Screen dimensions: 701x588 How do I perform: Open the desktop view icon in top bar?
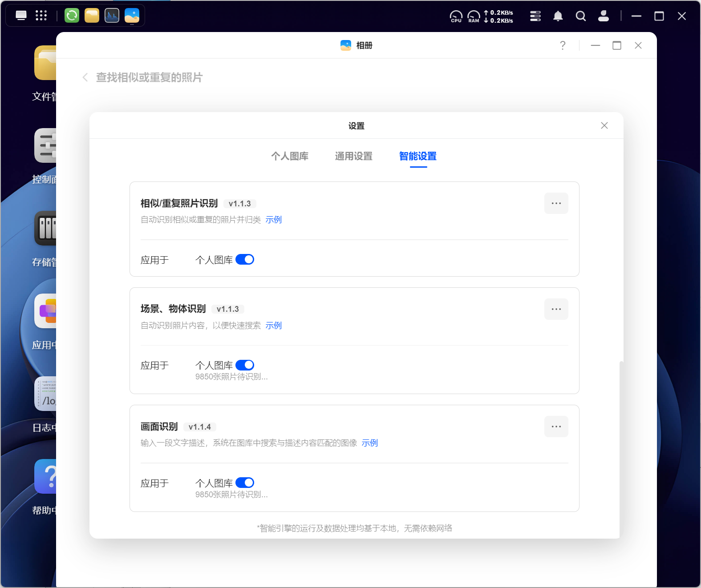click(21, 16)
